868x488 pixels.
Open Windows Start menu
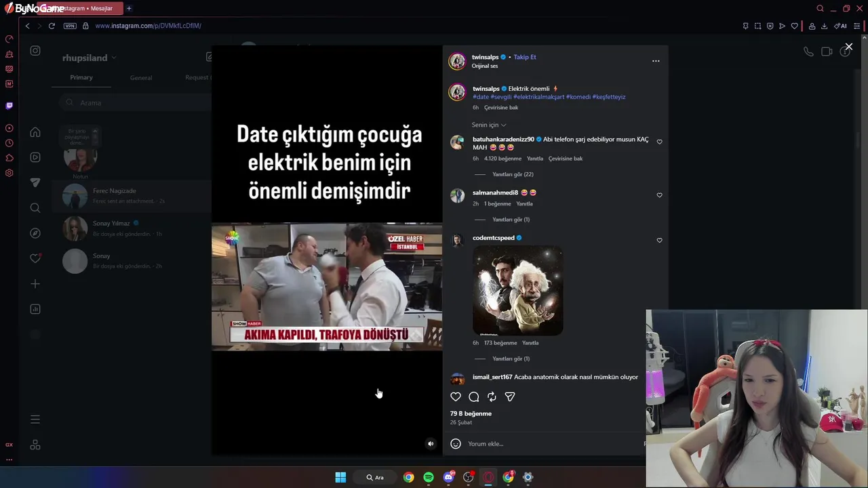coord(340,477)
